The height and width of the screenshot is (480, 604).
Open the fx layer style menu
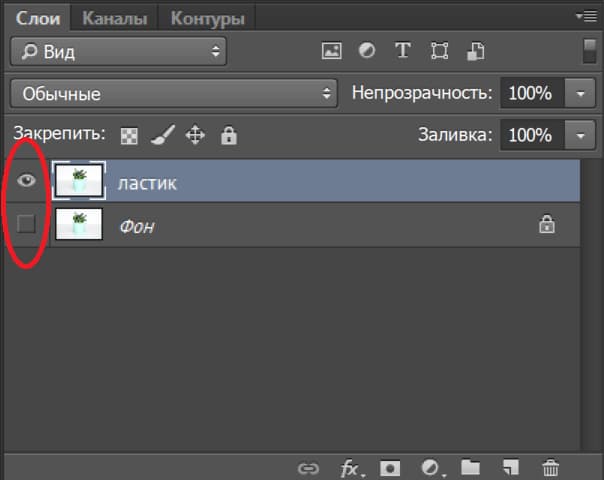(350, 468)
